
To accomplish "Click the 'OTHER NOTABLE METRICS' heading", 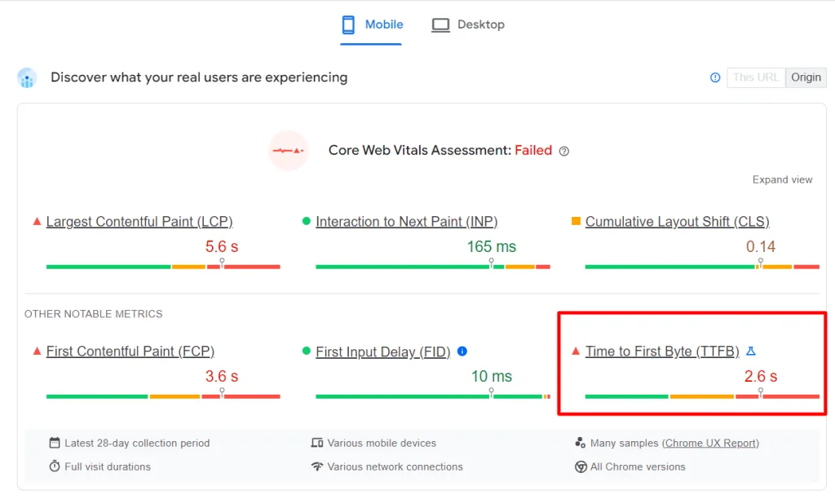I will (x=93, y=314).
